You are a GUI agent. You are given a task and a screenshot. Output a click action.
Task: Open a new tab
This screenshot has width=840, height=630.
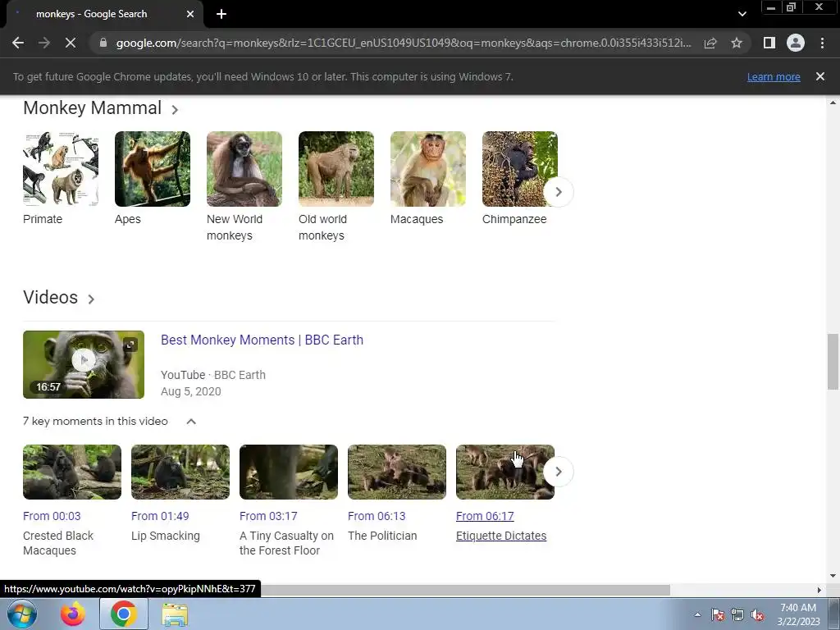click(221, 14)
